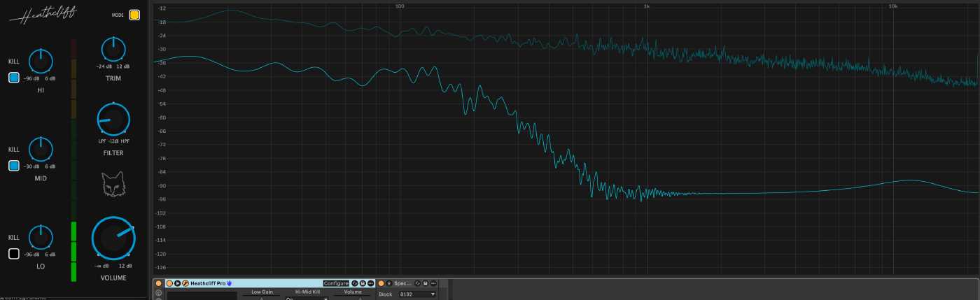Open the Heathcliff Pro device options menu

coord(370,283)
